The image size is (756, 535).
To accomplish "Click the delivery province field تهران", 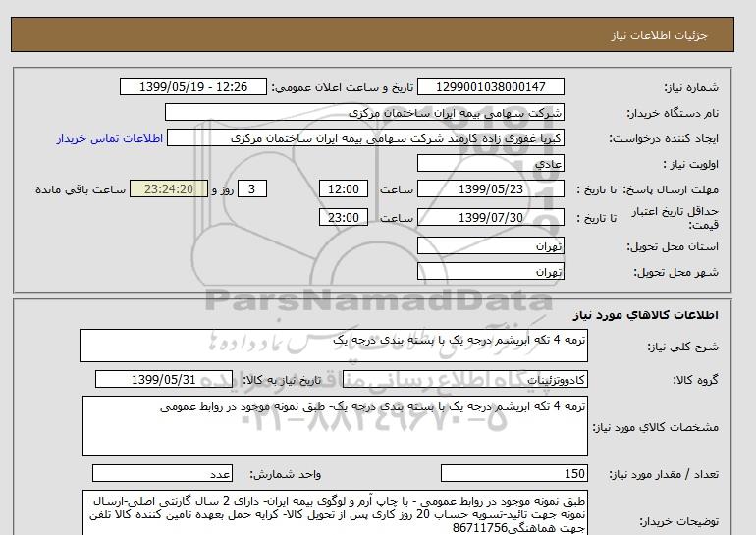I will (490, 245).
